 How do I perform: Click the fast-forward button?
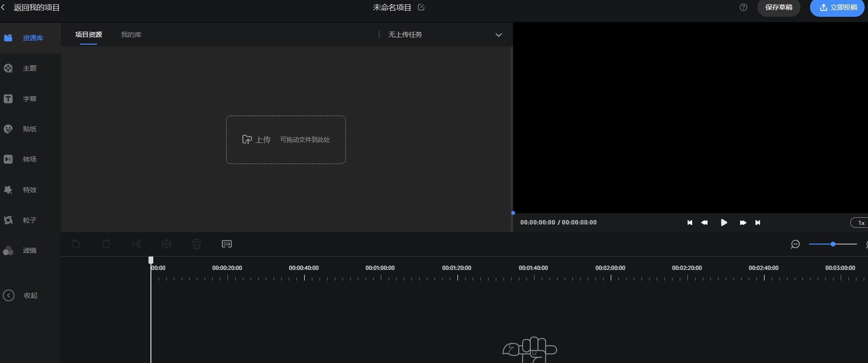[743, 222]
